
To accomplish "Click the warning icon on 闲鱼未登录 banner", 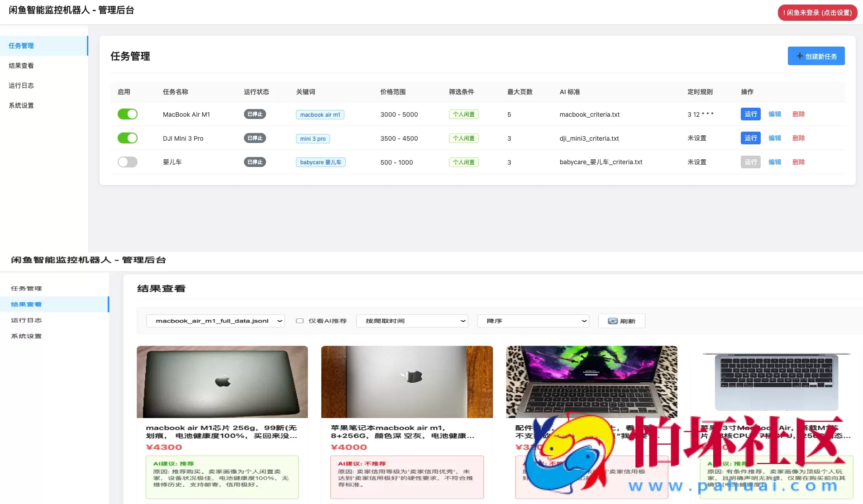I will (786, 13).
